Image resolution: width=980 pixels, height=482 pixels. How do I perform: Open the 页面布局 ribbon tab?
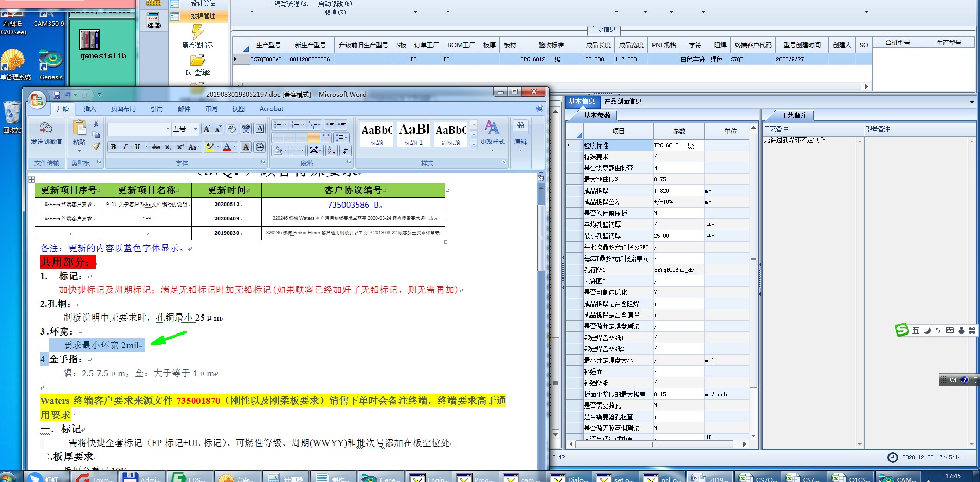point(123,109)
